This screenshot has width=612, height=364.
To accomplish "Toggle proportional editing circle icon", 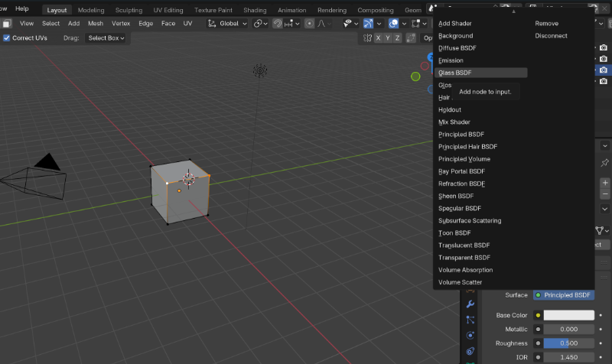I will 309,24.
